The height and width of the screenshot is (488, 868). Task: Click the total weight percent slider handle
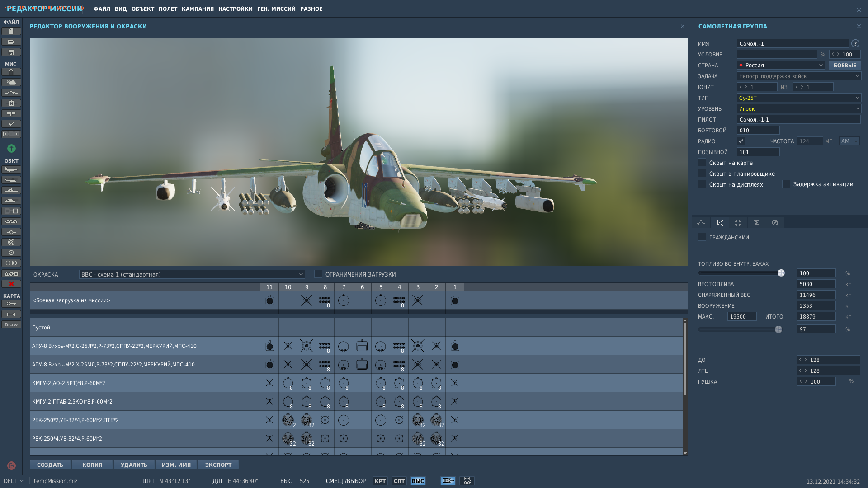pyautogui.click(x=778, y=329)
